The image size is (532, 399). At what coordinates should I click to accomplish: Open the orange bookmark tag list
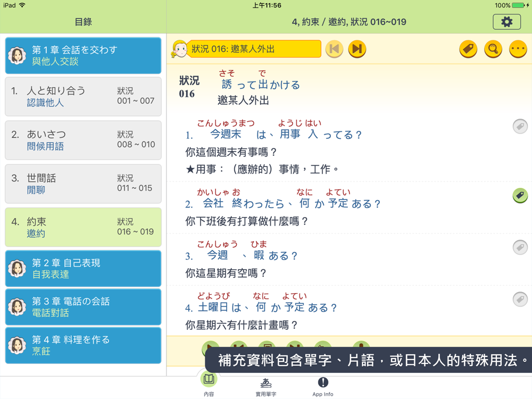(468, 49)
